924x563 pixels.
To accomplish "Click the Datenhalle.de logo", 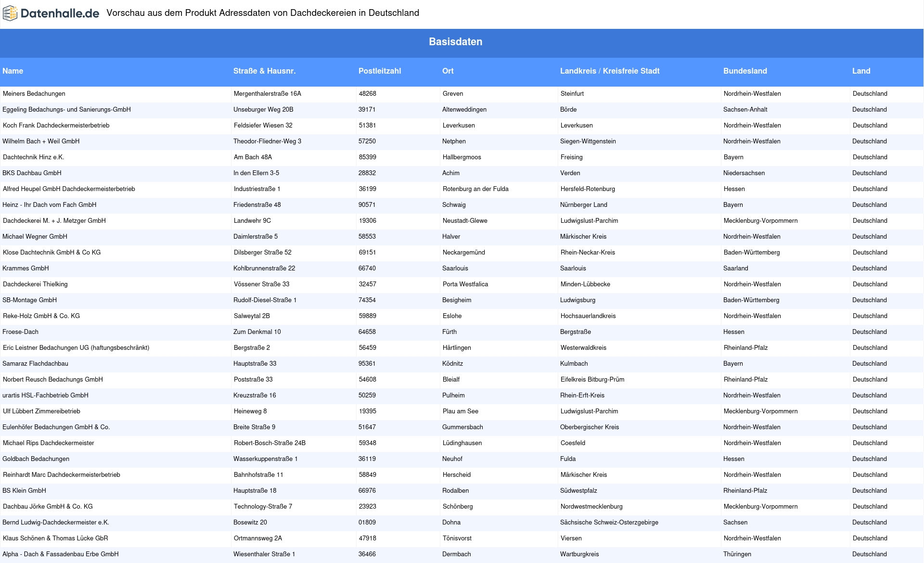I will [x=51, y=13].
